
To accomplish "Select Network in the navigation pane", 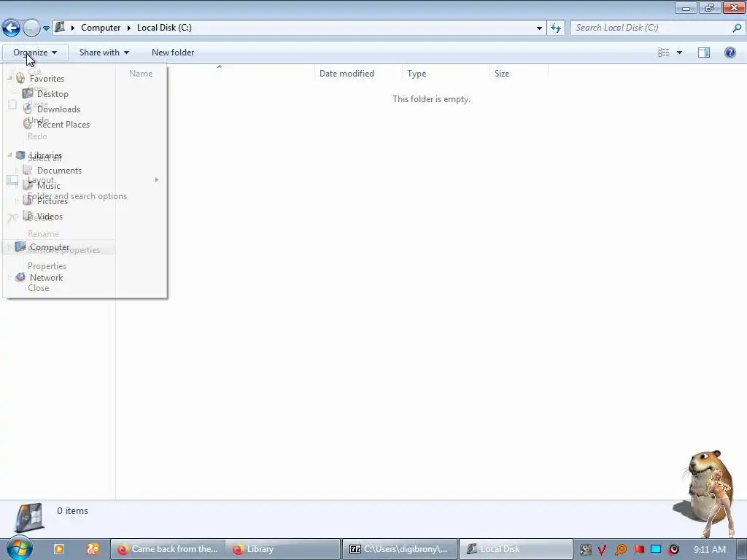I will [46, 278].
